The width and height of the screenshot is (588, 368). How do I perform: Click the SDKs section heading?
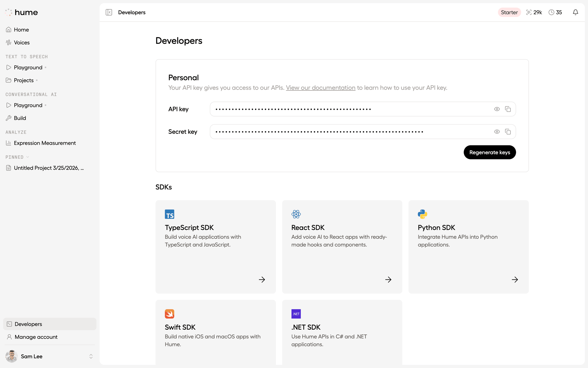164,187
